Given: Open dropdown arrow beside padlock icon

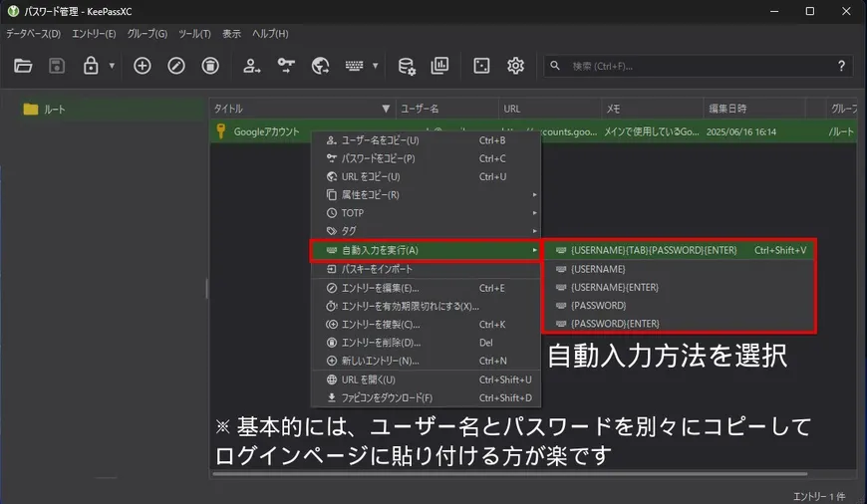Looking at the screenshot, I should [112, 66].
